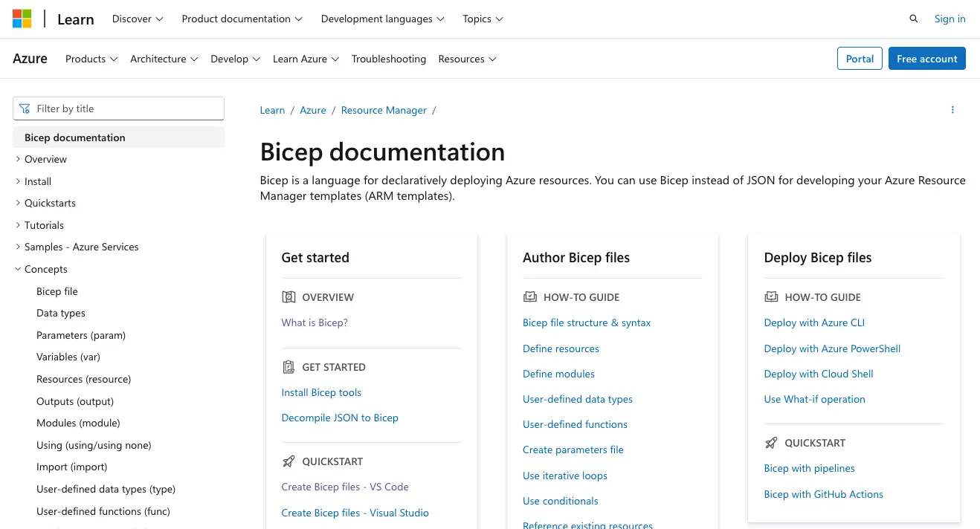Image resolution: width=980 pixels, height=529 pixels.
Task: Collapse the Concepts tree node
Action: tap(18, 269)
